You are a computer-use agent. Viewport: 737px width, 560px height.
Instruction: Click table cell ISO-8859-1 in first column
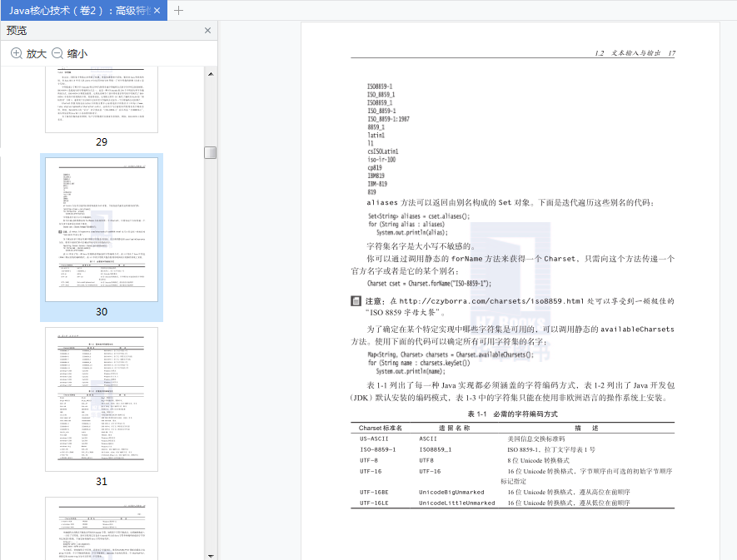pos(378,449)
